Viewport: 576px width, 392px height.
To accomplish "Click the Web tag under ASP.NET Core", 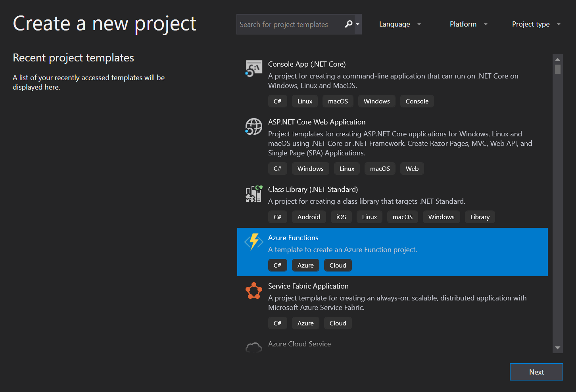I will point(412,169).
